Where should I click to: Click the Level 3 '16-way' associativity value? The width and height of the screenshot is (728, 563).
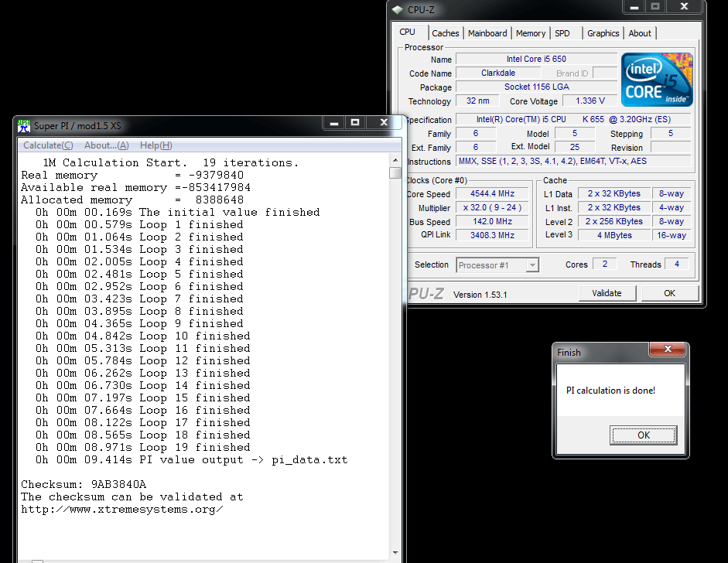click(x=672, y=235)
